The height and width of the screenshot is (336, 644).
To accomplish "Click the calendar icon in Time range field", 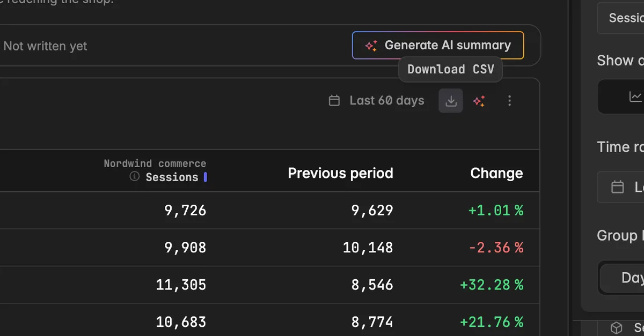I will click(618, 187).
